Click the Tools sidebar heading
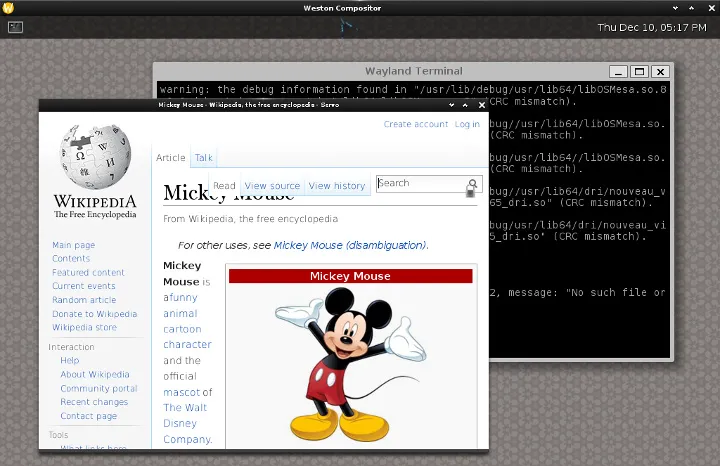 pyautogui.click(x=58, y=435)
